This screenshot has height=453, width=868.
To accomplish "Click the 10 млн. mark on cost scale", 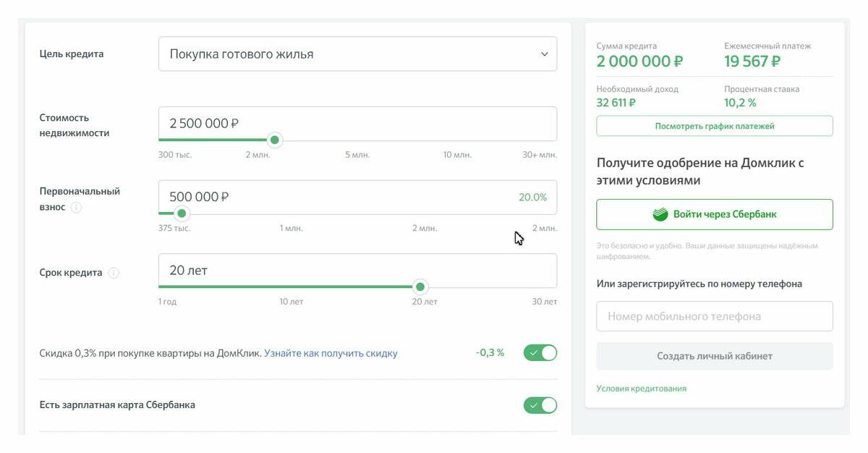I will [x=457, y=155].
